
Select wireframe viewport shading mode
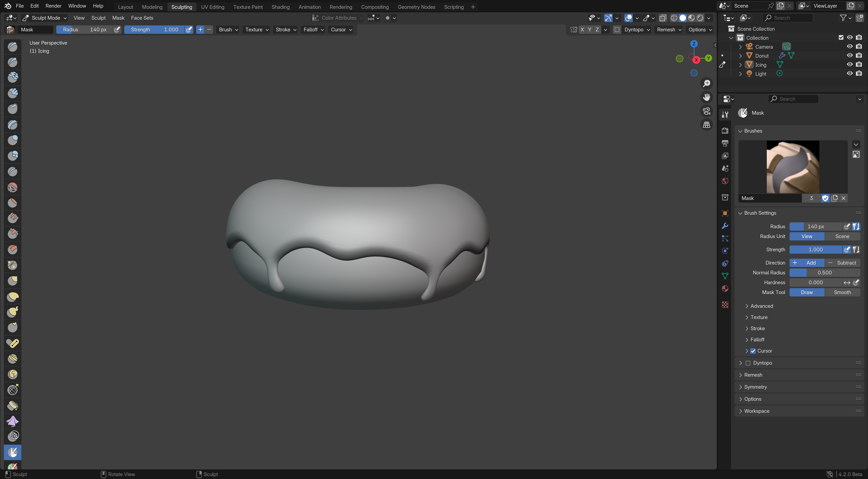click(x=674, y=18)
